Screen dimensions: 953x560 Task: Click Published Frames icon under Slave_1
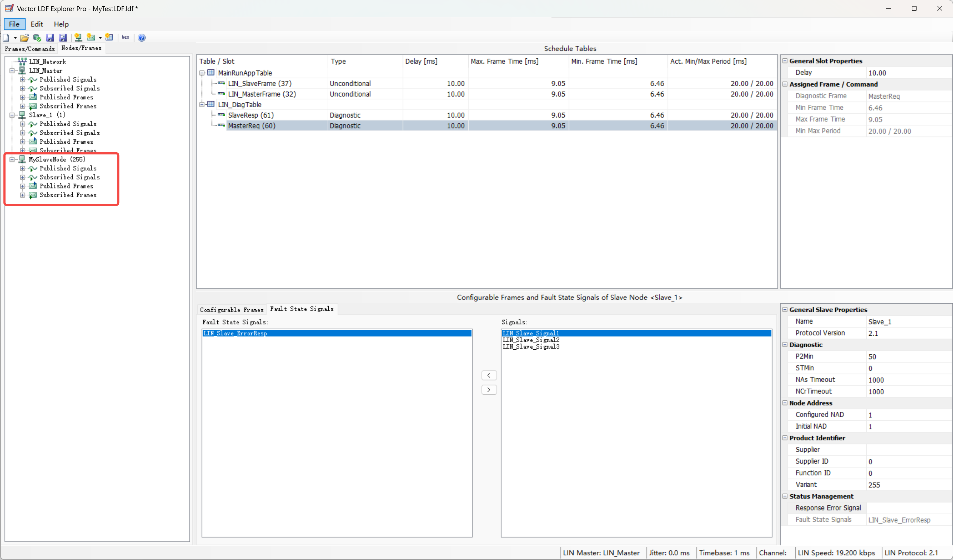33,142
